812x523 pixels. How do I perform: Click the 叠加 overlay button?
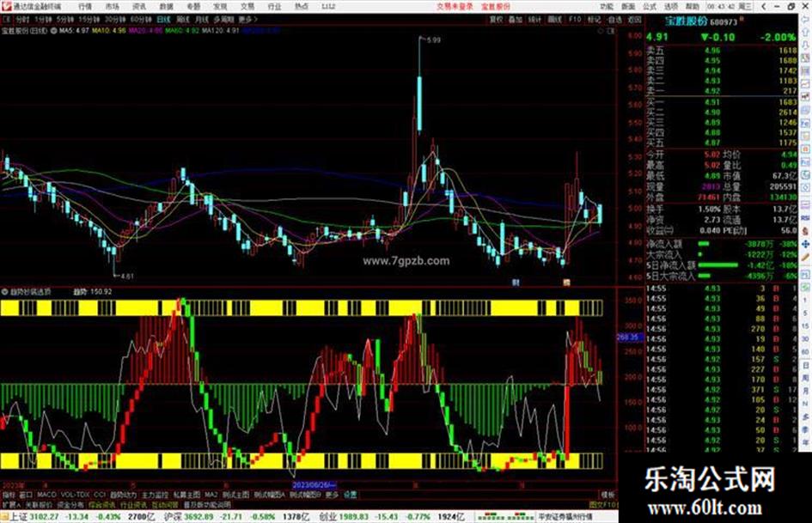tap(516, 19)
